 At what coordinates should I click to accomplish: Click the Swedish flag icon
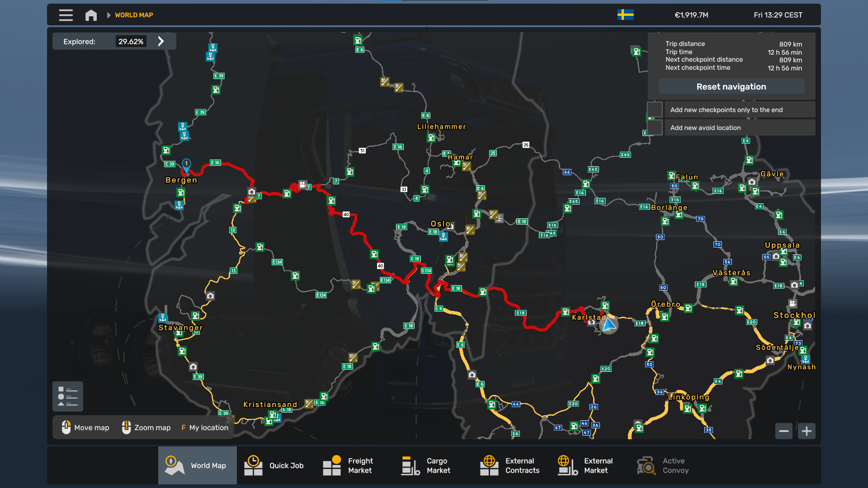click(625, 15)
